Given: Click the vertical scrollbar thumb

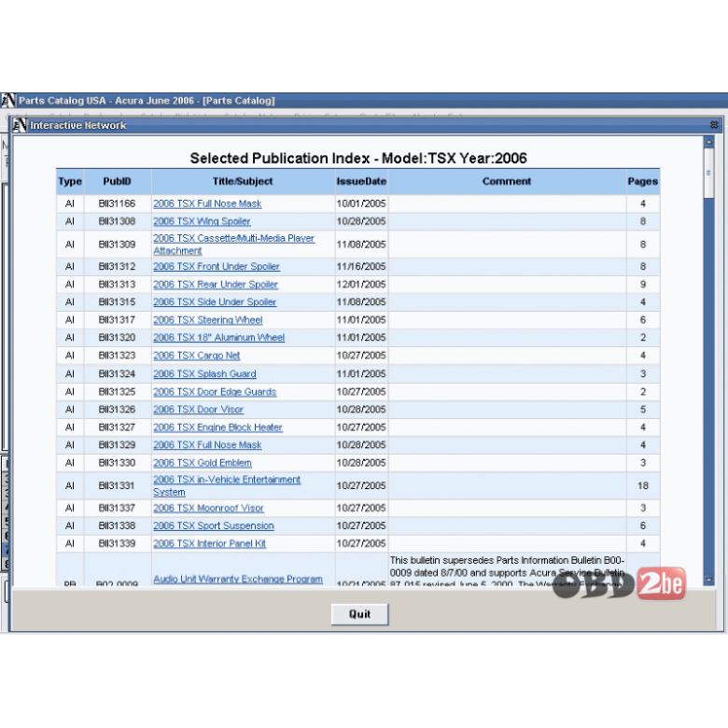Looking at the screenshot, I should (708, 173).
